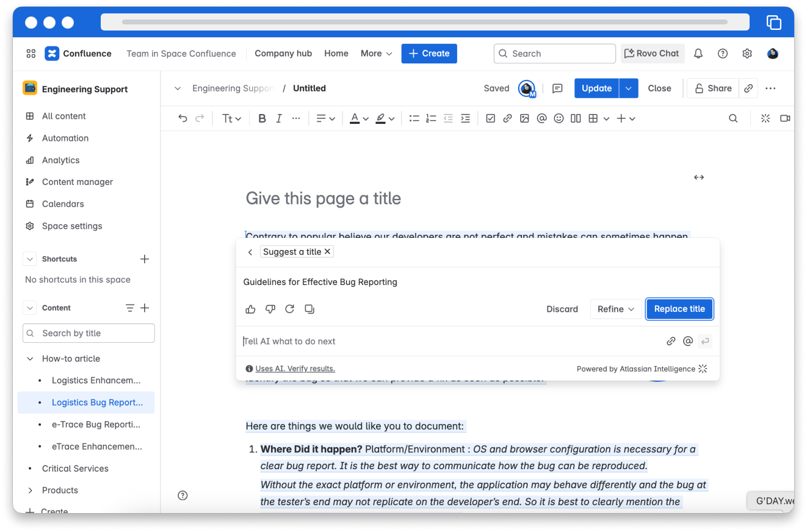
Task: Open Rovo Chat
Action: tap(653, 54)
